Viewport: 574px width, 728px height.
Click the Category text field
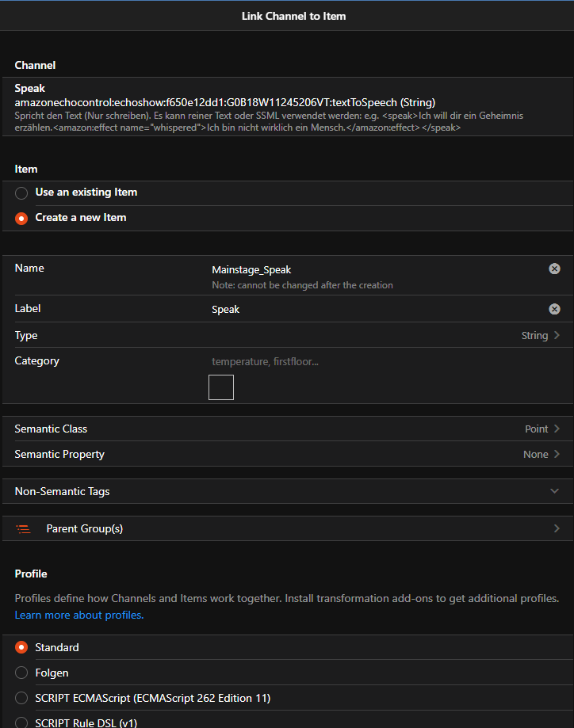373,361
